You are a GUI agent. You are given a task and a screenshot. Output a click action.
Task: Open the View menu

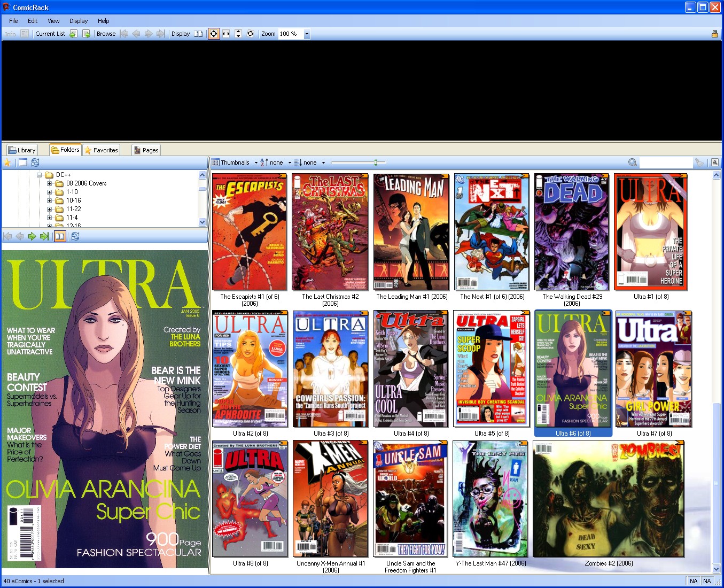click(x=53, y=21)
